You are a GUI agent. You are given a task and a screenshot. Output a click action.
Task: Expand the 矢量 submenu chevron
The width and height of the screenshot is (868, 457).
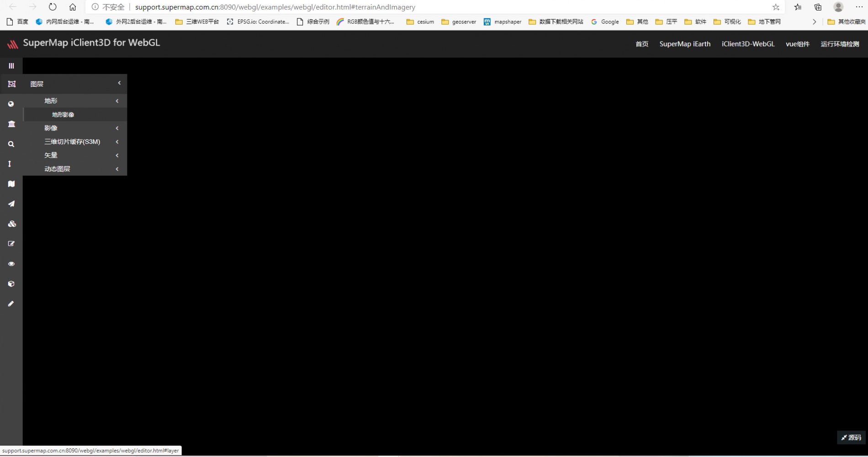(117, 156)
